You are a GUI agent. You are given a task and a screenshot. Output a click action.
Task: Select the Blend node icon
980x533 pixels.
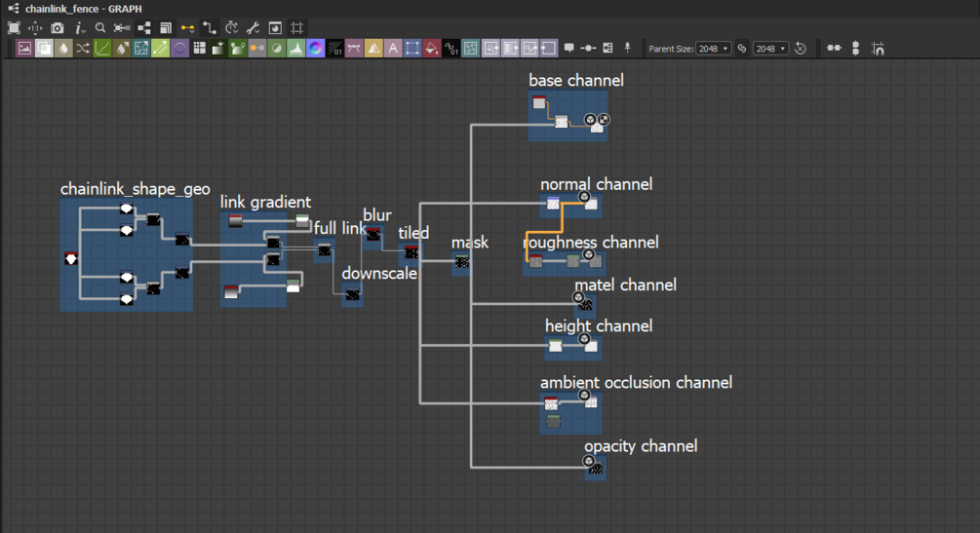point(44,48)
